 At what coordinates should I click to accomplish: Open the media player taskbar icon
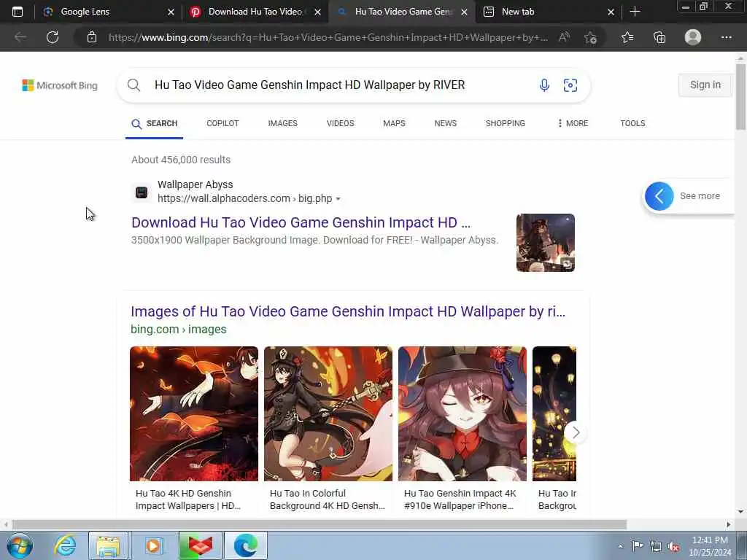(x=153, y=545)
